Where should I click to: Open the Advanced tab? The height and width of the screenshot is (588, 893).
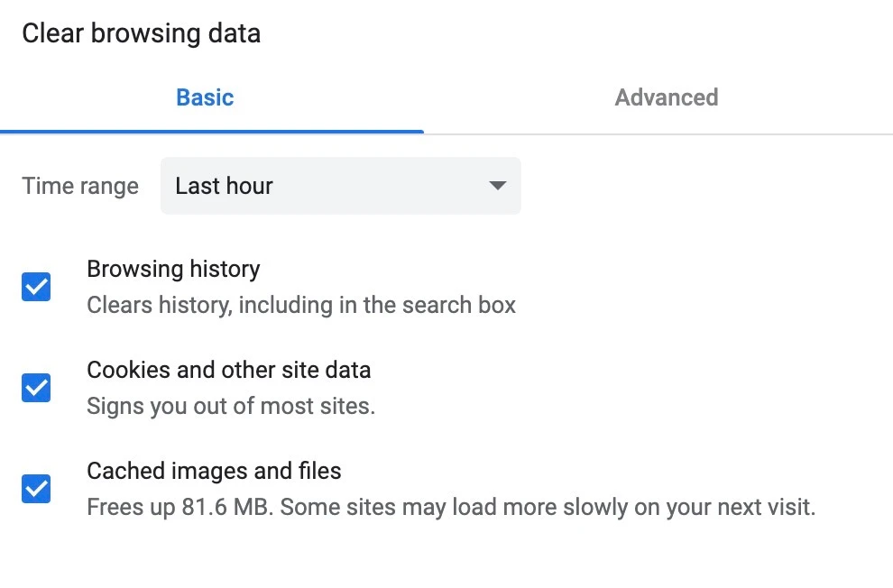(x=666, y=97)
